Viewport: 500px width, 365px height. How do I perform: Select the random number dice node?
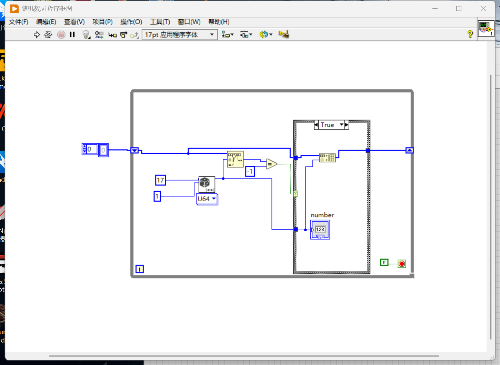pos(206,184)
